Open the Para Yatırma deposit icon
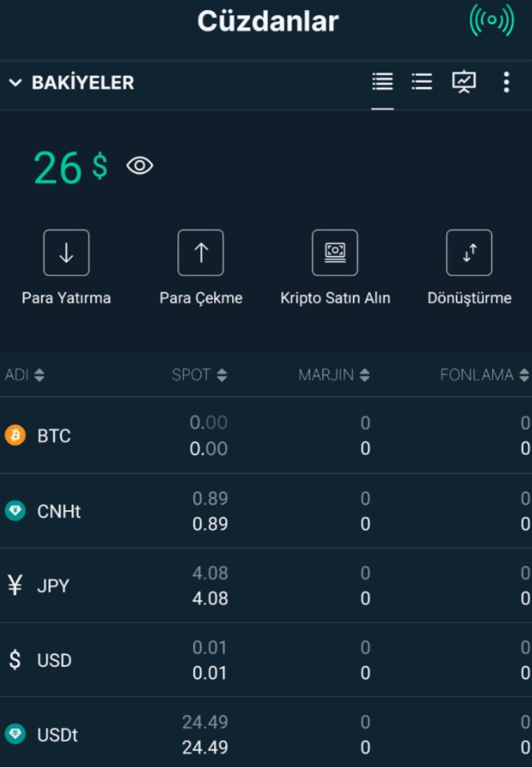 (x=66, y=253)
